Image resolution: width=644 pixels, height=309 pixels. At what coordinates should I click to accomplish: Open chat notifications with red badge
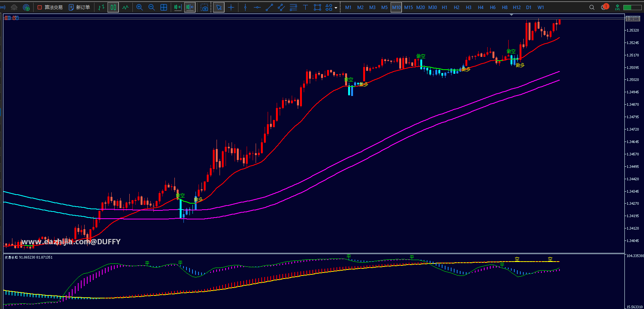pyautogui.click(x=605, y=7)
